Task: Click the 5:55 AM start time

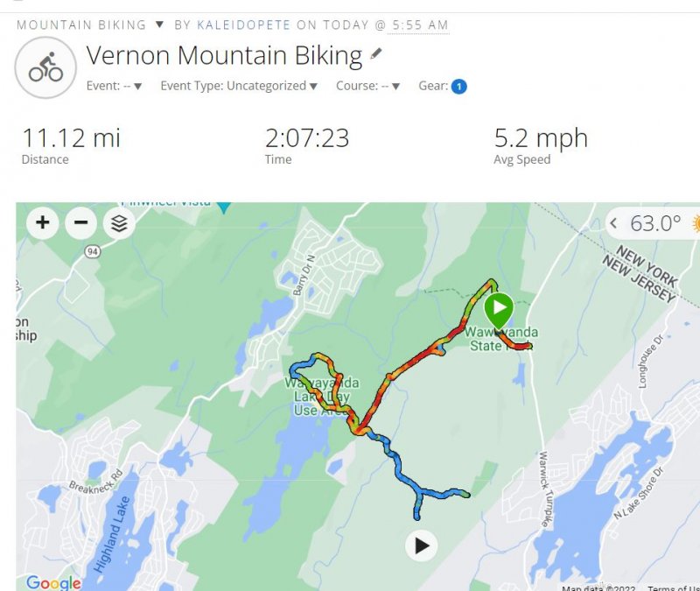Action: 420,25
